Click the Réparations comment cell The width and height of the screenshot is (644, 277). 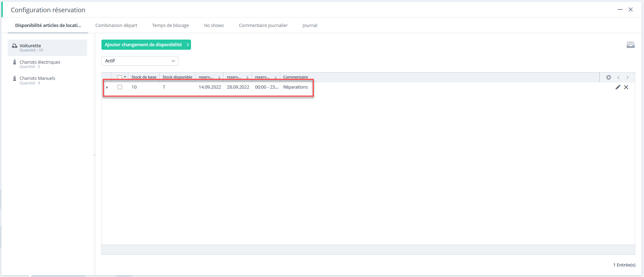tap(296, 87)
